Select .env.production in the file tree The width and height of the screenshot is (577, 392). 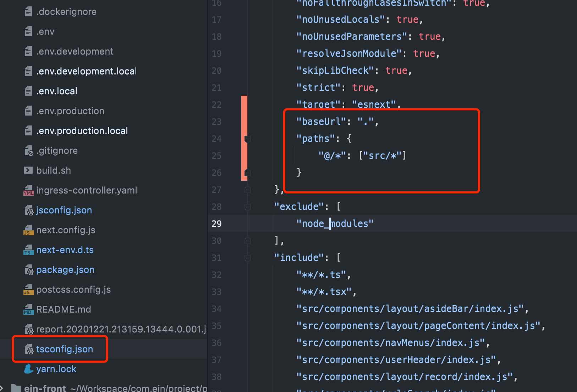click(70, 111)
